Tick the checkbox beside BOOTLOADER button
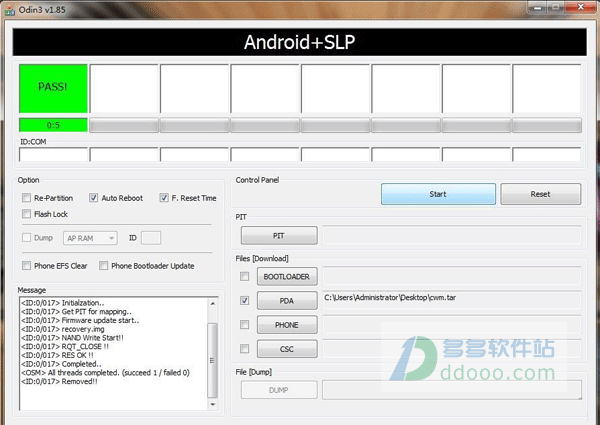600x425 pixels. point(244,276)
